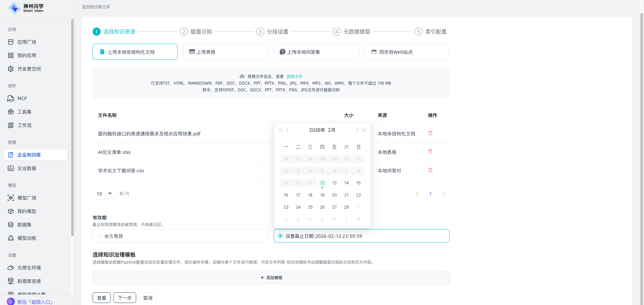Select the 永久有效 radio option
Screen dimensions: 644x305
click(99, 236)
